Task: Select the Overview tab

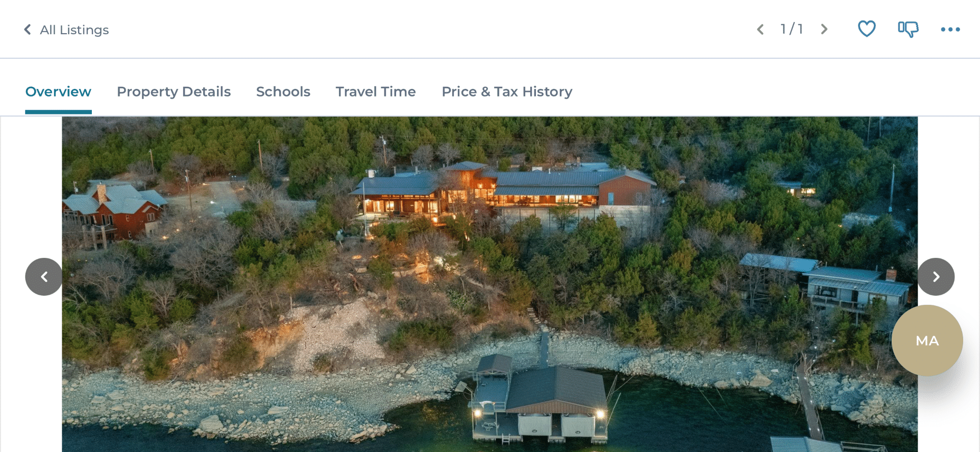Action: pyautogui.click(x=58, y=91)
